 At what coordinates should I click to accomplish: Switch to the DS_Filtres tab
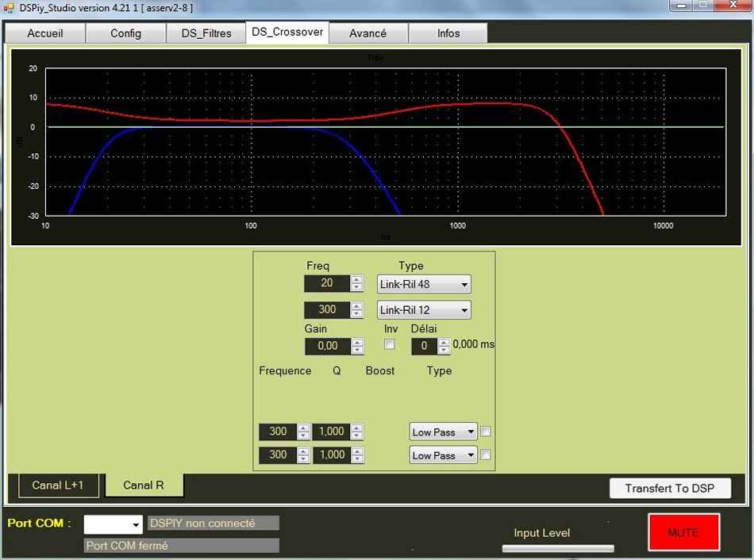pyautogui.click(x=206, y=33)
